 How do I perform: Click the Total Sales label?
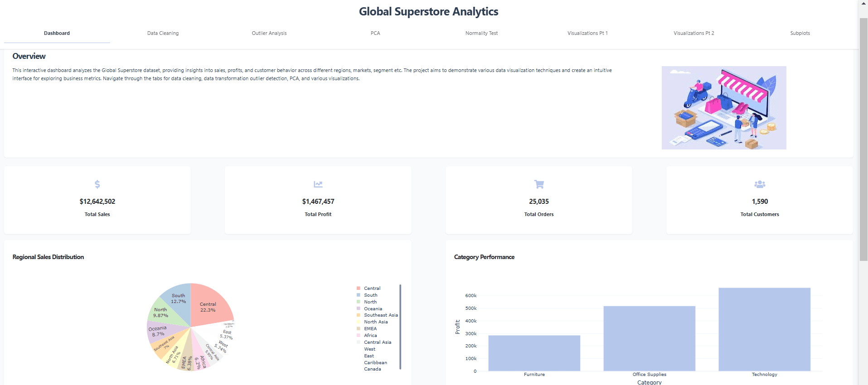97,214
